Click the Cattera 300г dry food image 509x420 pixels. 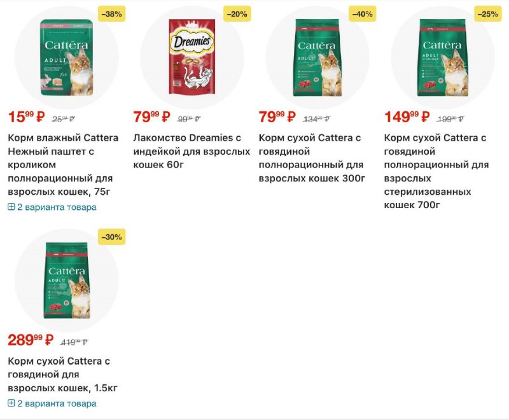coord(317,58)
